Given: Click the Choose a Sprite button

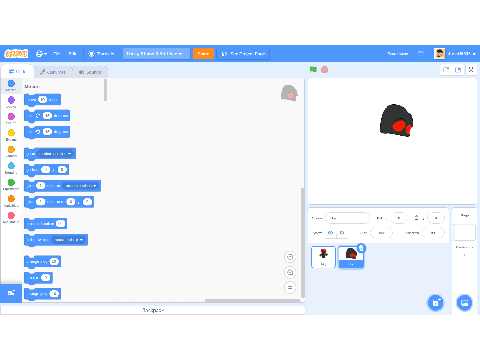Looking at the screenshot, I should point(436,303).
